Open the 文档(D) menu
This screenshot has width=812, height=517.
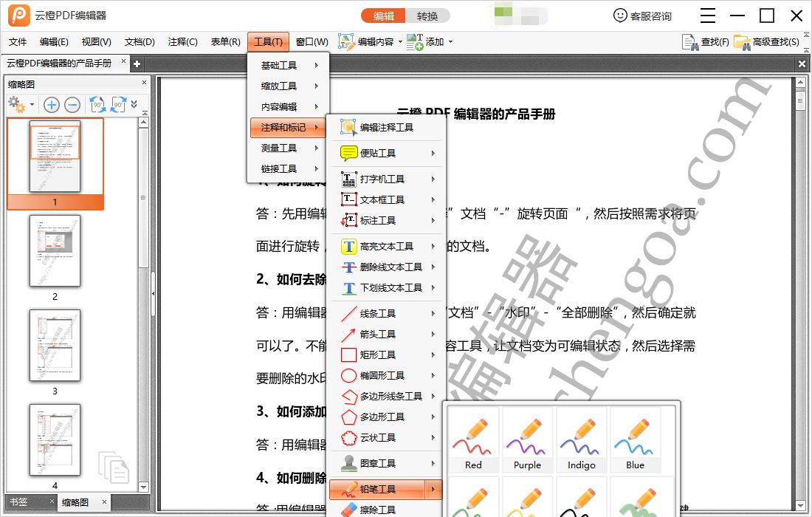point(140,42)
